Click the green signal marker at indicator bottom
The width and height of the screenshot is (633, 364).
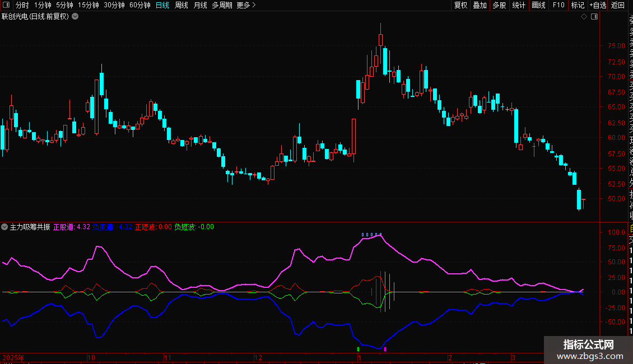[358, 349]
